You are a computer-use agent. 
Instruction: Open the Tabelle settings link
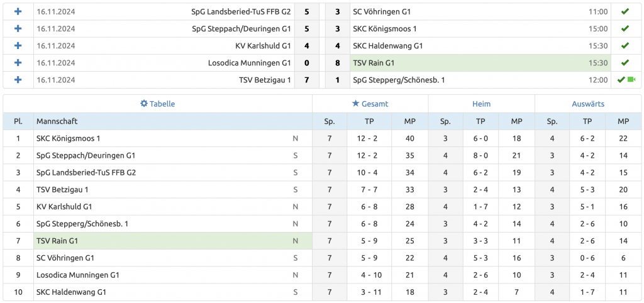(x=162, y=104)
